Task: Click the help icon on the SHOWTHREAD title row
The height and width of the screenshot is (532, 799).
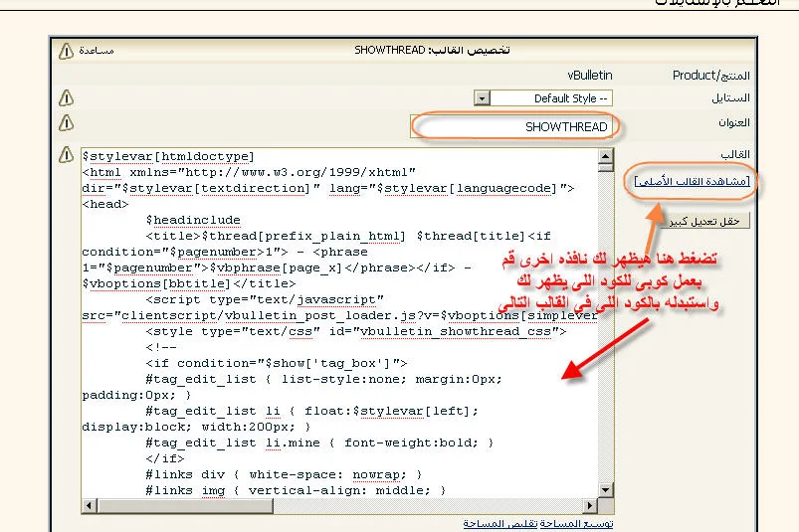Action: tap(66, 122)
